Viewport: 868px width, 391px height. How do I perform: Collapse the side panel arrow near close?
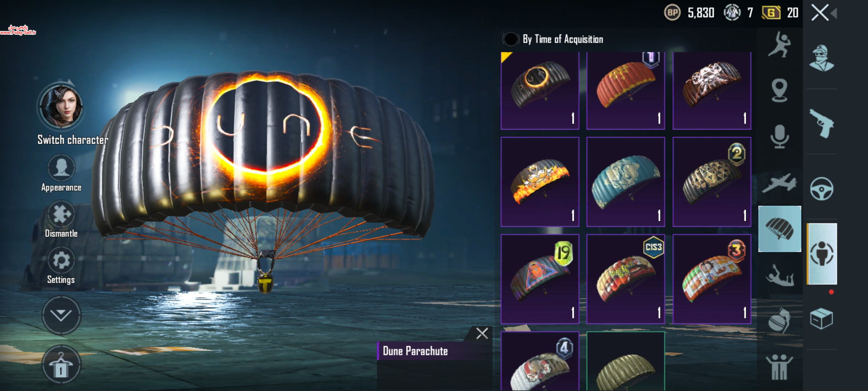click(x=834, y=14)
